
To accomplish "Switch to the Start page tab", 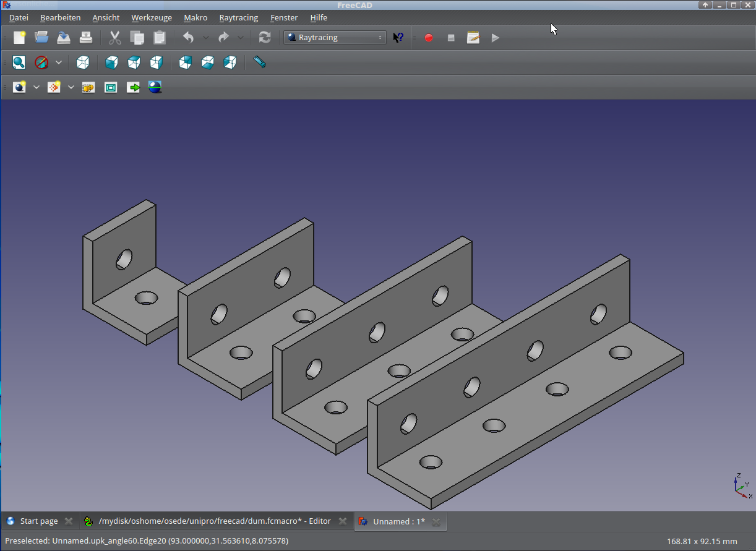I will click(x=38, y=521).
